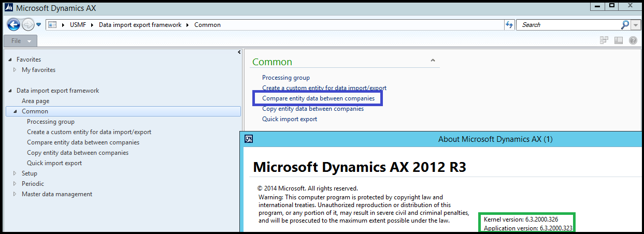
Task: Open Quick import export link in Common
Action: click(x=289, y=119)
